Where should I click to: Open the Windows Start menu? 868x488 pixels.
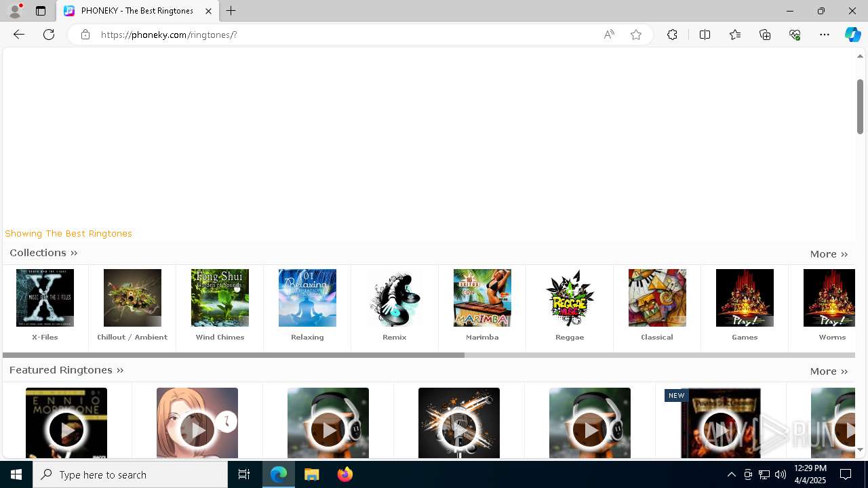coord(16,474)
